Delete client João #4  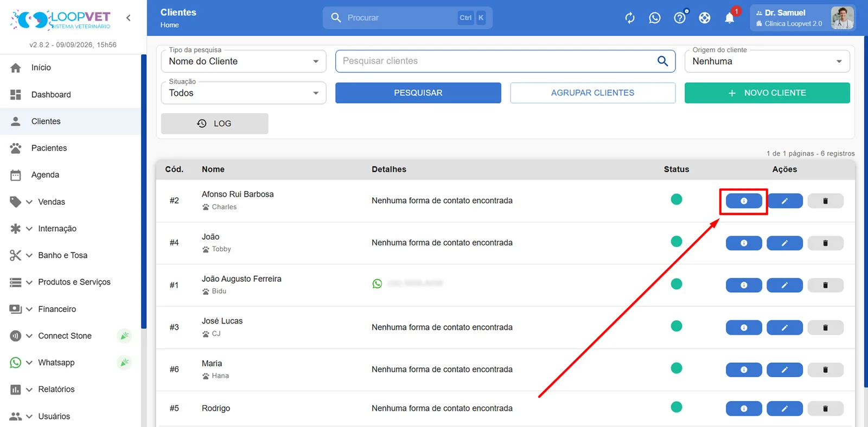[825, 243]
